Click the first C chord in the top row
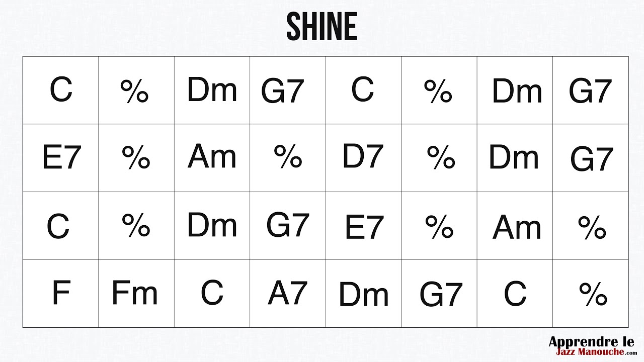Viewport: 644px width, 362px height. pyautogui.click(x=61, y=90)
